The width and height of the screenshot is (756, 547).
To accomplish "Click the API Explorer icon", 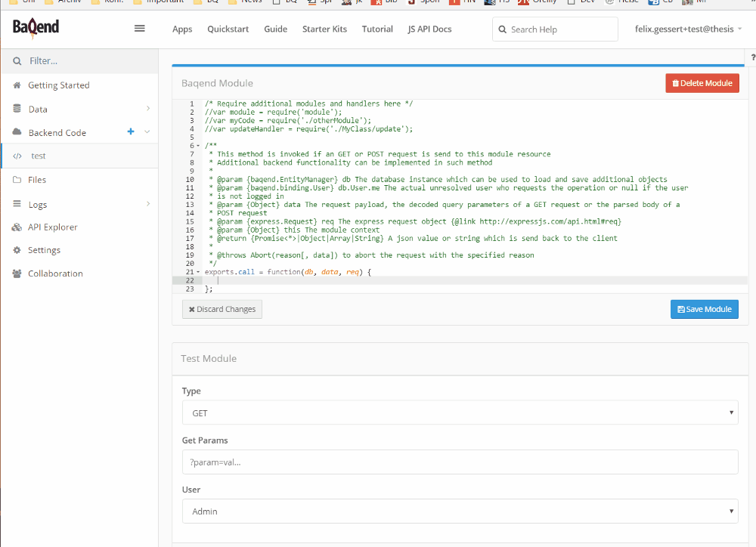I will pos(17,227).
